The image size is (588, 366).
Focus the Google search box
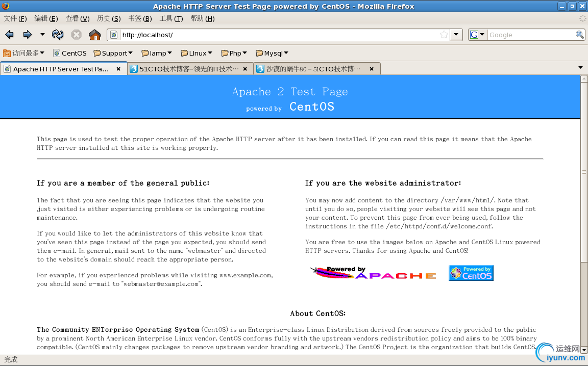point(531,35)
